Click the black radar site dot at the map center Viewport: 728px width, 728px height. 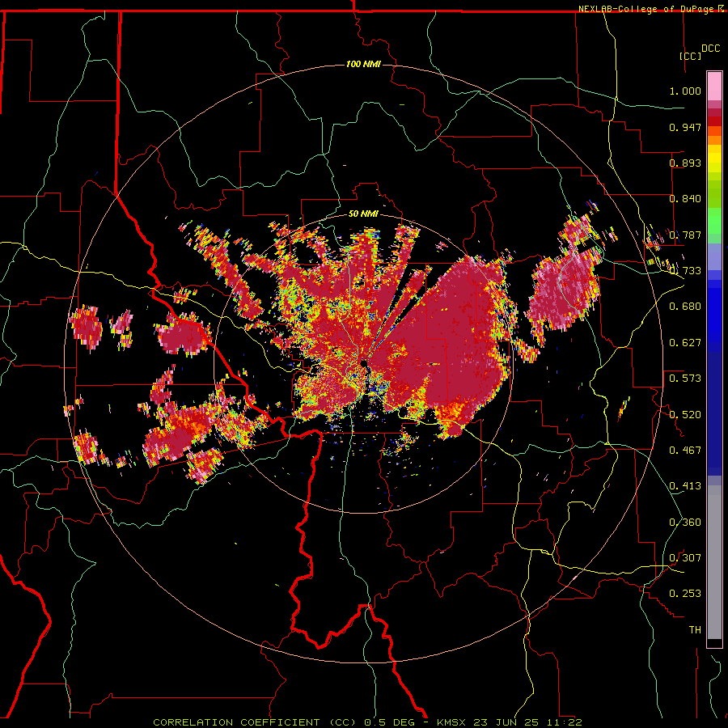click(x=363, y=363)
